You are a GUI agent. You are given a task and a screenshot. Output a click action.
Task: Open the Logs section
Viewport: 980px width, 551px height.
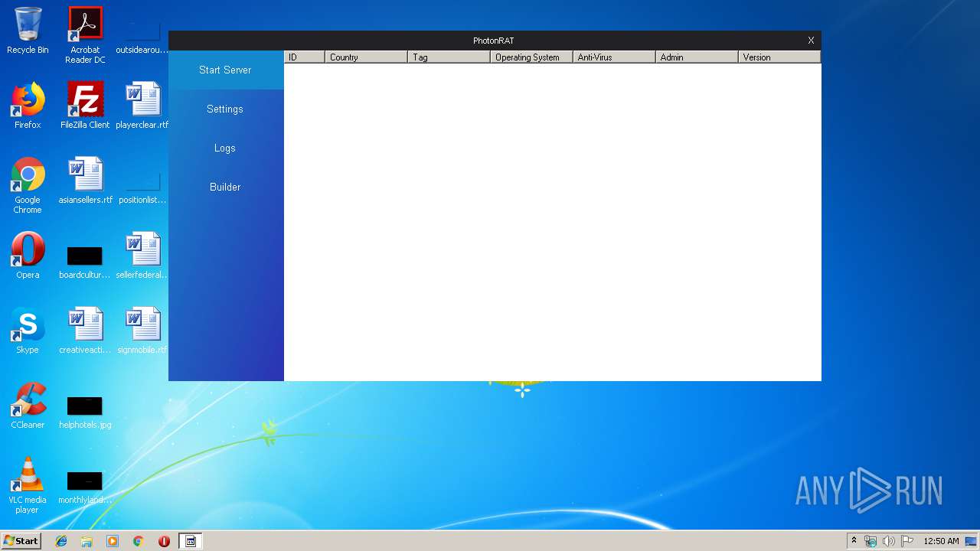click(x=226, y=148)
